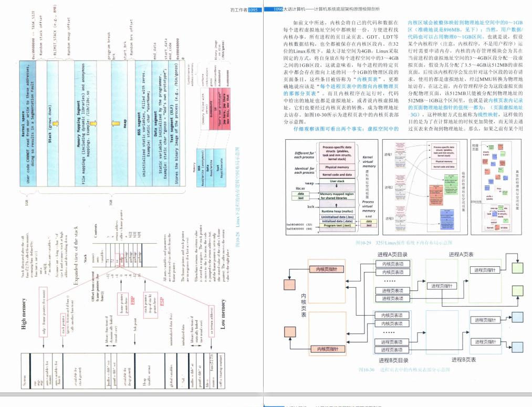Screen dimensions: 532x407
Task: Click the rotated 'High memory' heading
Action: pos(24,313)
